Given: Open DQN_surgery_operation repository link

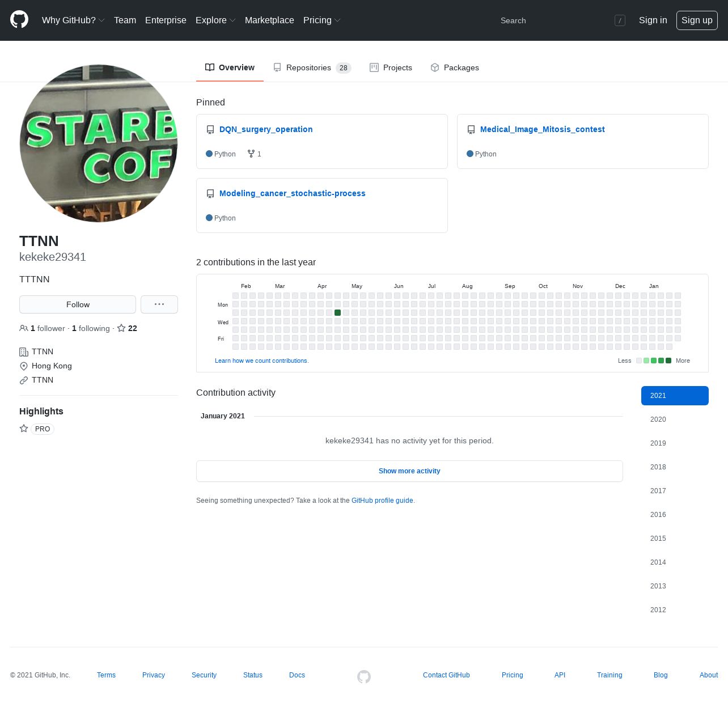Looking at the screenshot, I should 266,129.
